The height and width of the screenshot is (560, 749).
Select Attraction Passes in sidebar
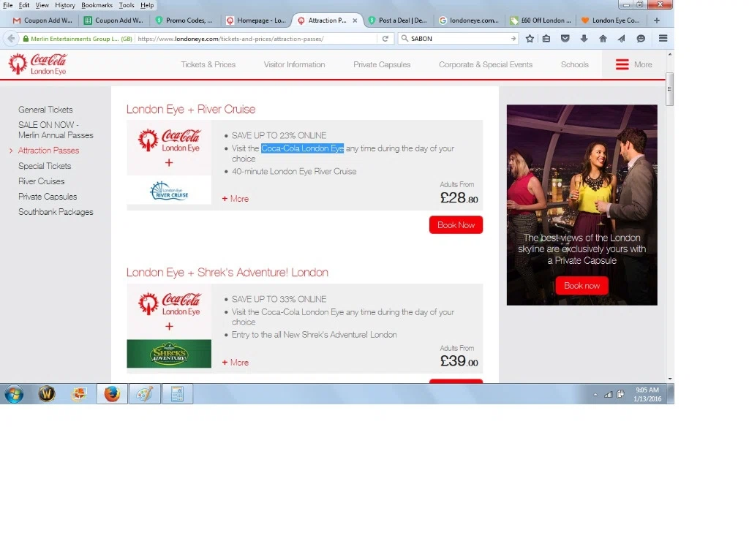(49, 151)
